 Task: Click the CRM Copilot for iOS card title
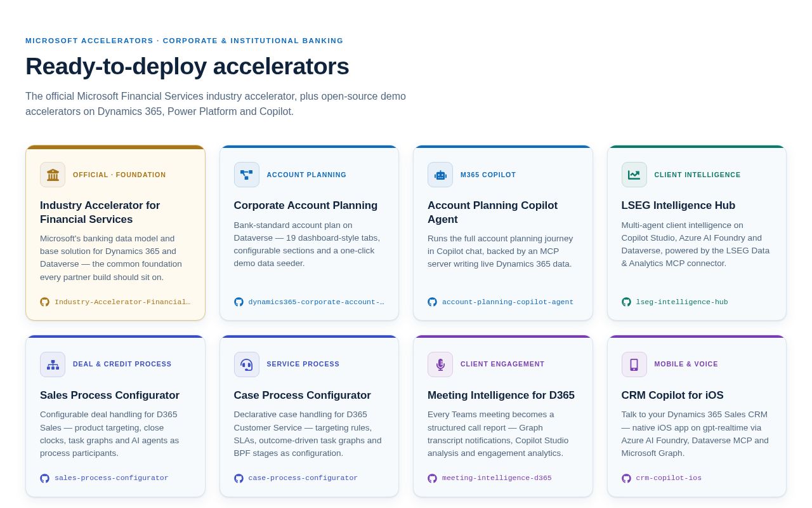672,396
